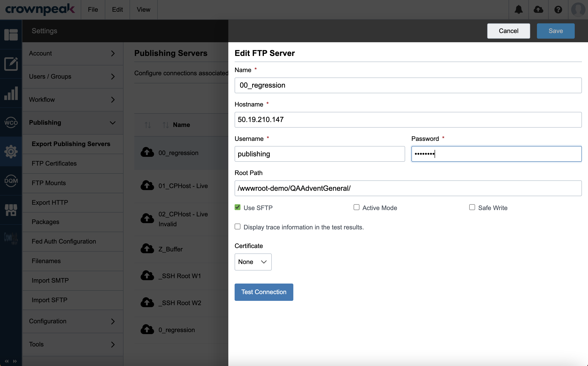Image resolution: width=588 pixels, height=366 pixels.
Task: Collapse sidebar with double left arrows
Action: click(x=7, y=361)
